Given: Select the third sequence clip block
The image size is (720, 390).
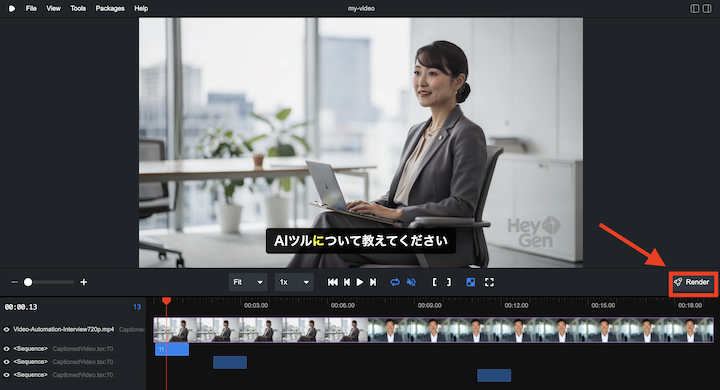Looking at the screenshot, I should pos(494,375).
